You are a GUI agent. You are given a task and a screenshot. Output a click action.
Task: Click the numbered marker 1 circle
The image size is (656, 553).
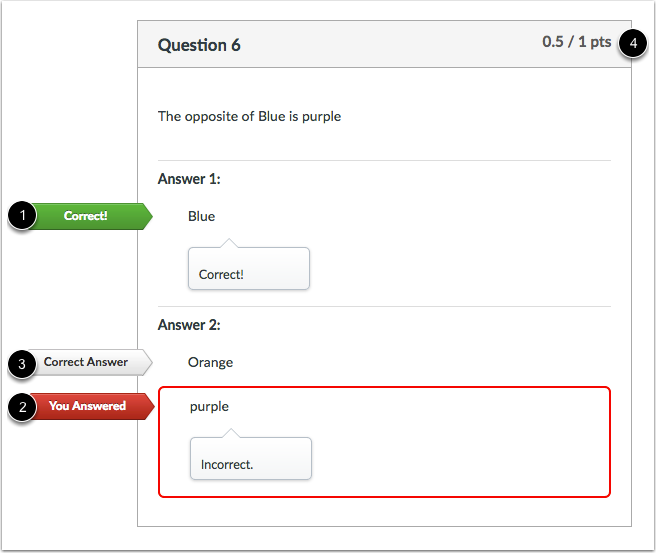click(22, 215)
